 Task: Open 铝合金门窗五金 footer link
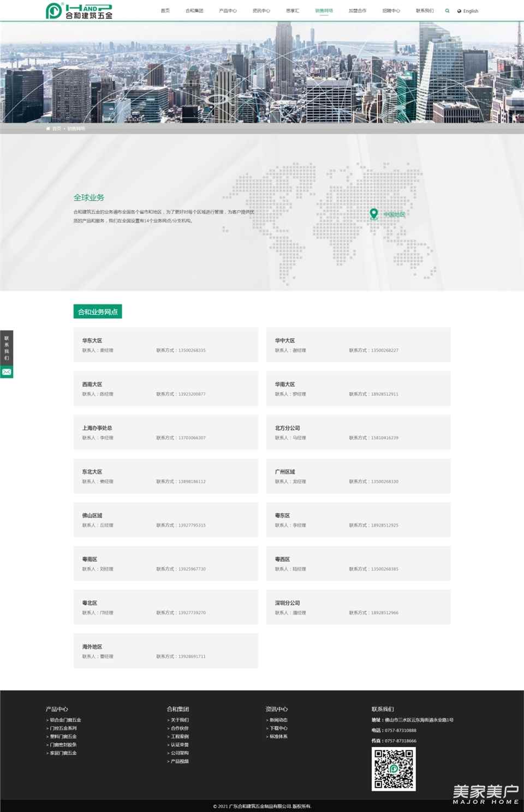coord(65,720)
